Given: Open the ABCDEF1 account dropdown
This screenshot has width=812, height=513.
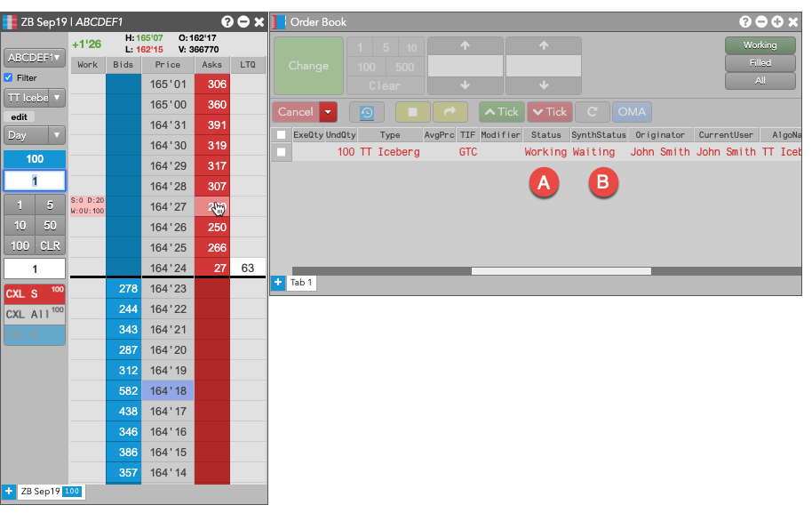Looking at the screenshot, I should click(x=34, y=58).
